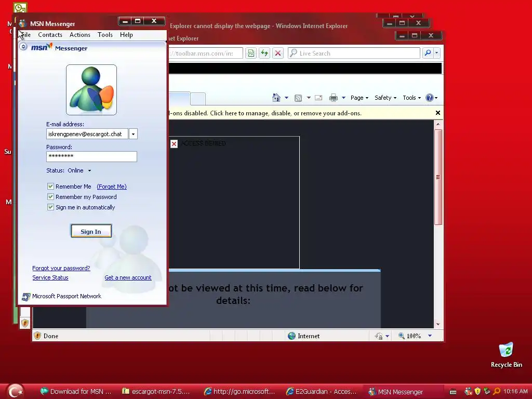Toggle the Remember Me checkbox
Image resolution: width=532 pixels, height=399 pixels.
pos(50,187)
